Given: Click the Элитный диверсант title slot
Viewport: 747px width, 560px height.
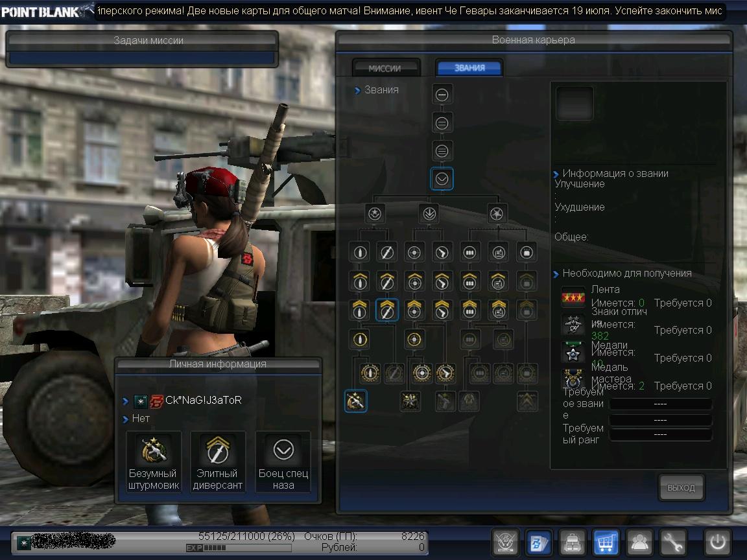Looking at the screenshot, I should (x=217, y=461).
